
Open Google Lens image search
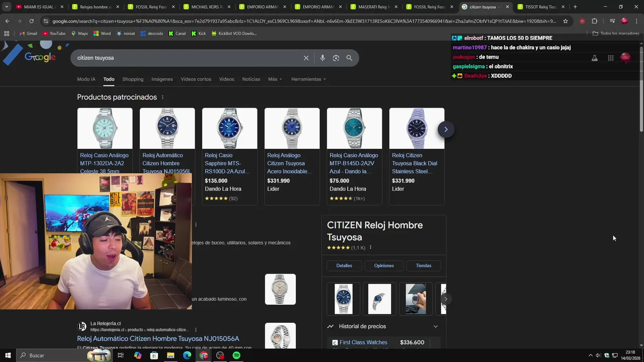336,58
